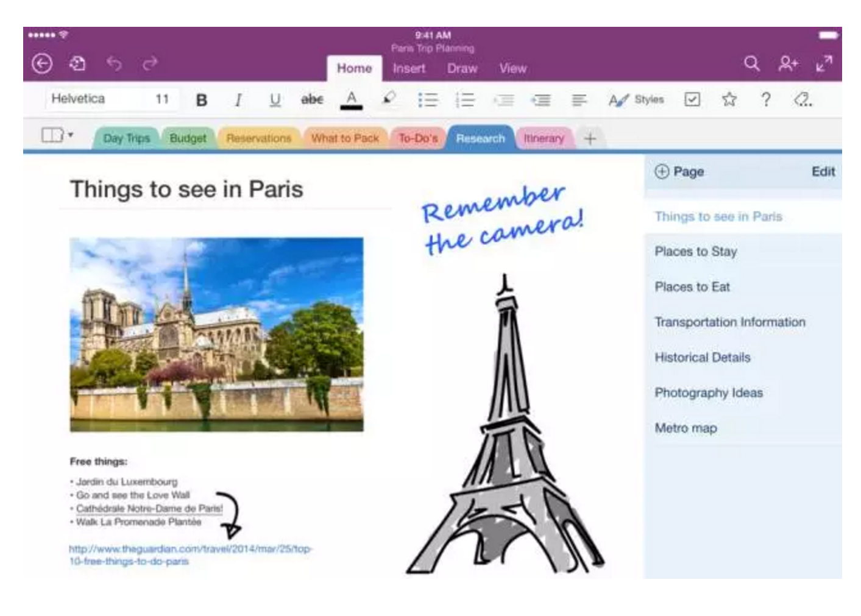Toggle strikethrough formatting
The image size is (861, 616).
pos(313,99)
